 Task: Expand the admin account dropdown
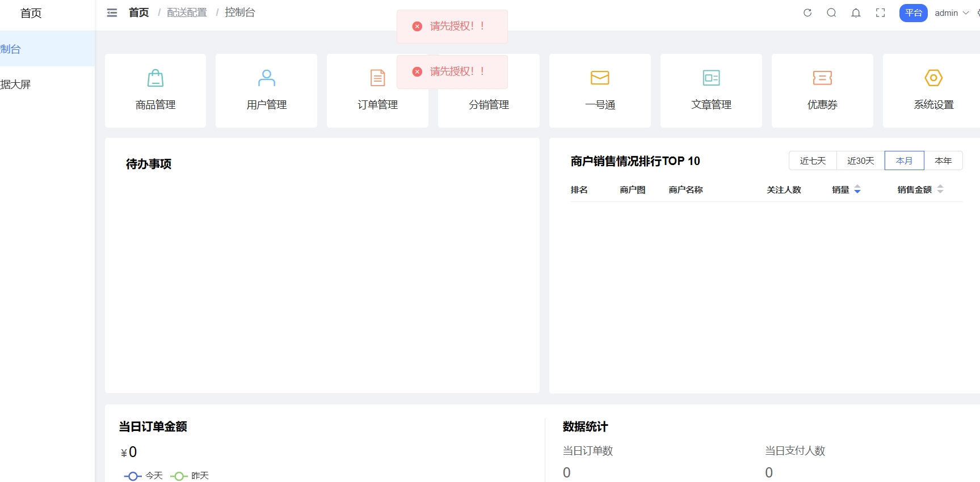[x=952, y=13]
